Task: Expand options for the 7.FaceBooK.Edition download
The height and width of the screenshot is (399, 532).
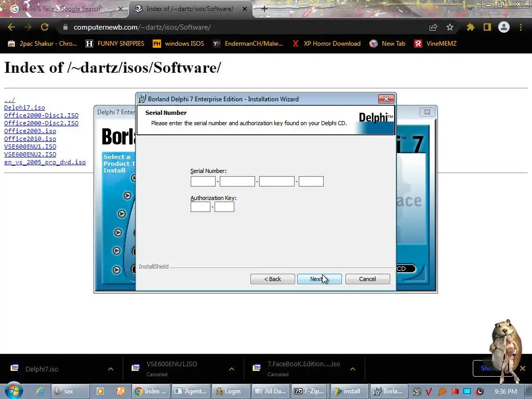Action: click(353, 369)
